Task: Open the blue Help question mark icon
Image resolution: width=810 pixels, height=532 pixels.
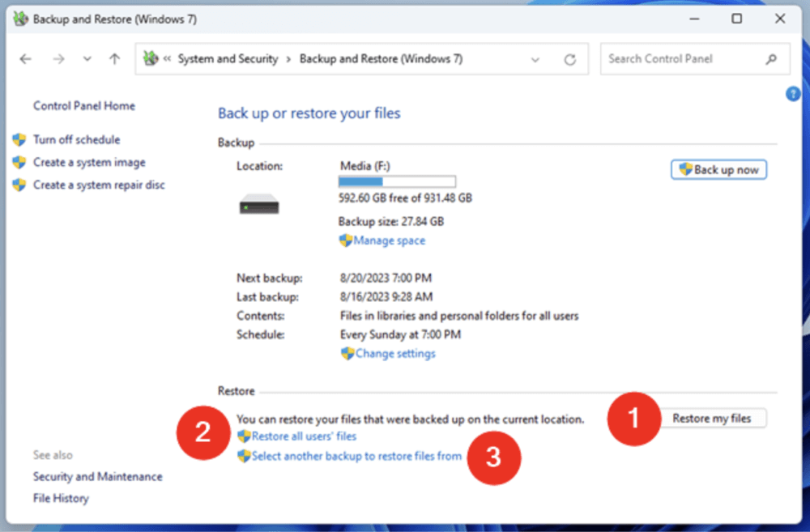Action: pyautogui.click(x=793, y=94)
